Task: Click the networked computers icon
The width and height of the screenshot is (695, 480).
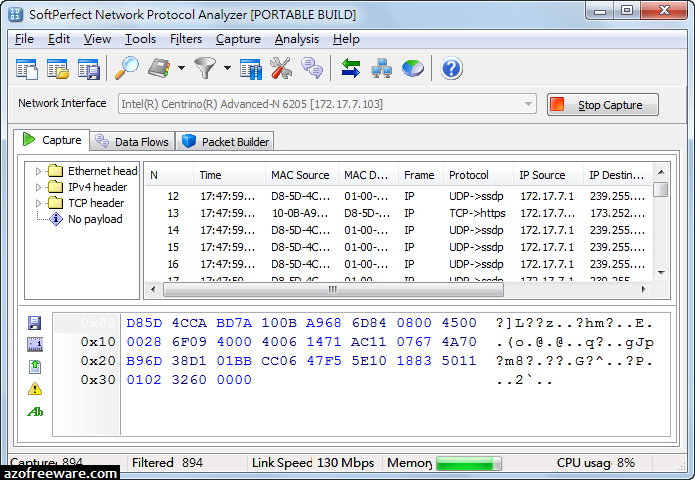Action: coord(382,68)
